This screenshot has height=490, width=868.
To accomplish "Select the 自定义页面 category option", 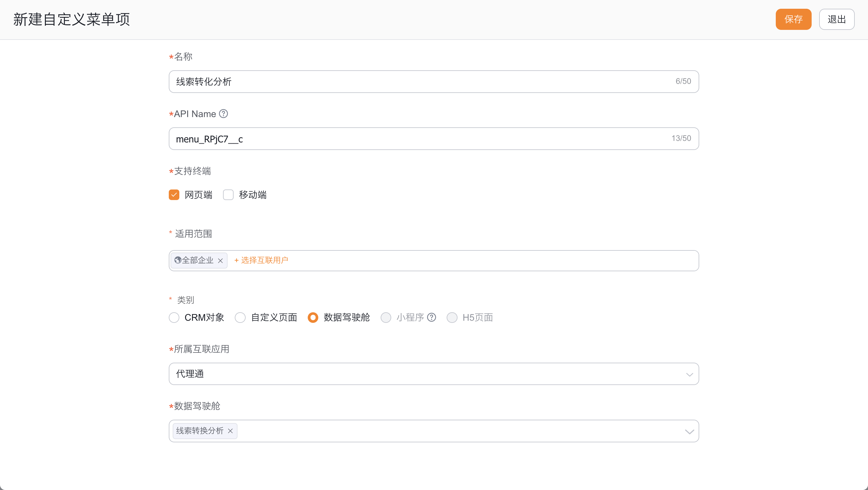I will (240, 317).
